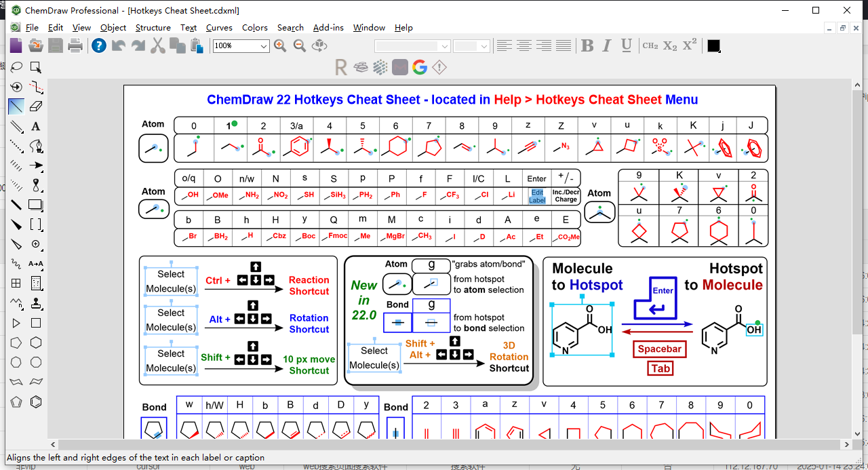Toggle underline text formatting
868x470 pixels.
(x=625, y=45)
